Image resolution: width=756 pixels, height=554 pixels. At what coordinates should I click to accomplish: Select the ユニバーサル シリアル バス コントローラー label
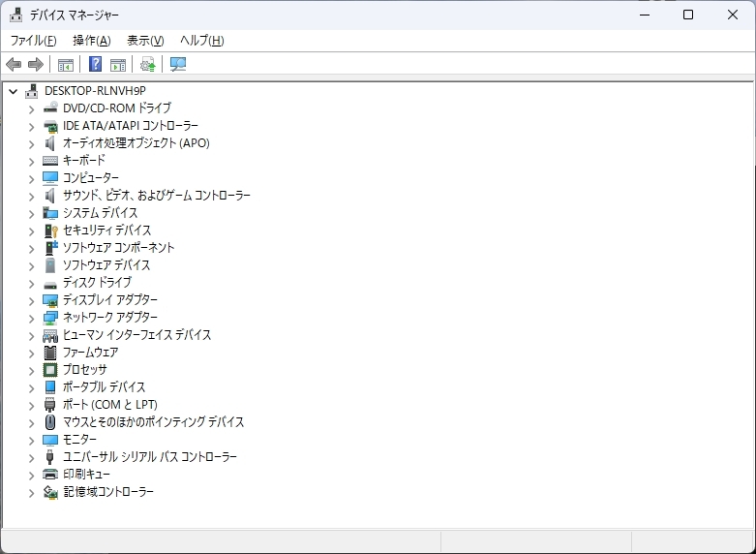[150, 456]
